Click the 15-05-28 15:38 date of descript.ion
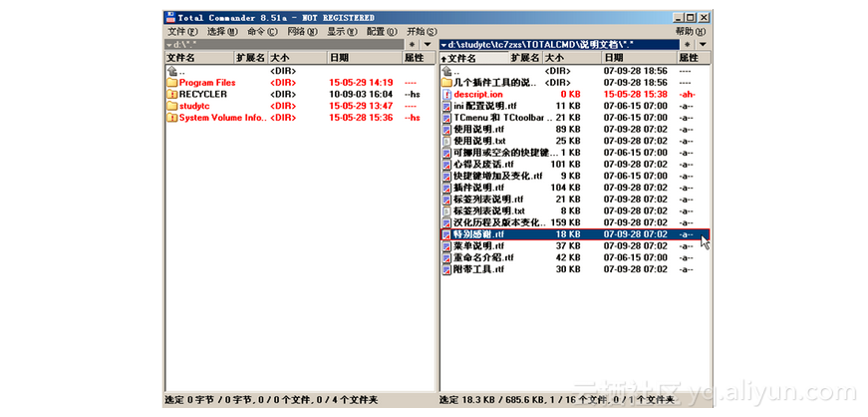Viewport: 868px width, 417px height. [636, 94]
